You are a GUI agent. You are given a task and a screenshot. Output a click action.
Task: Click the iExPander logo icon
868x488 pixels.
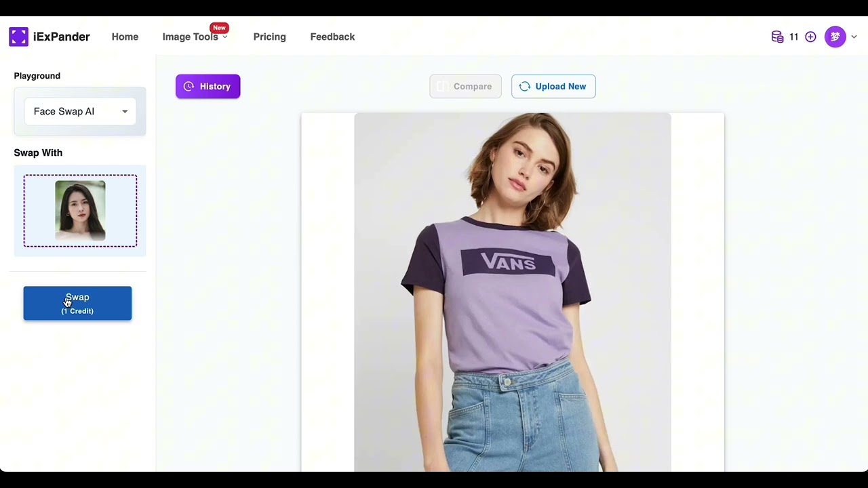point(18,37)
